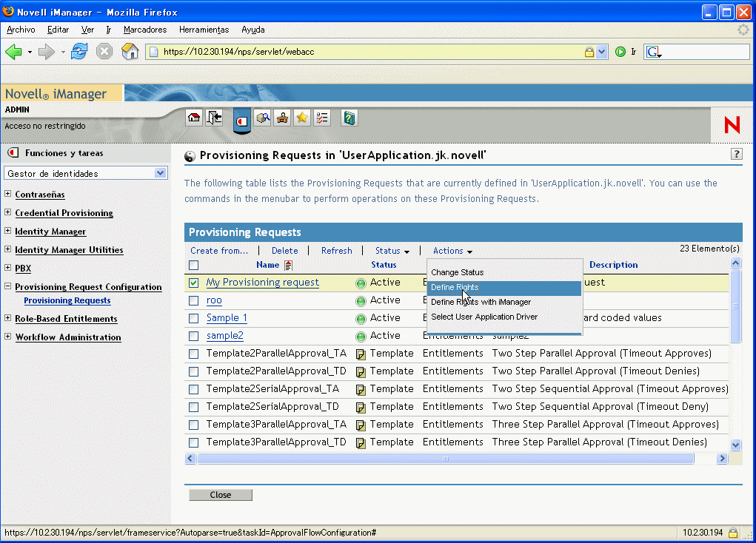
Task: Expand the Identity Manager category
Action: point(7,231)
